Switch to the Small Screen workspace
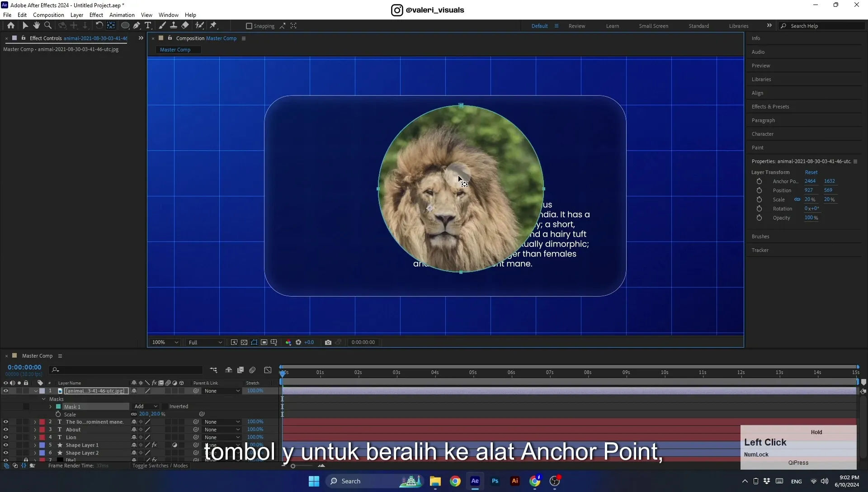The height and width of the screenshot is (492, 868). pyautogui.click(x=653, y=26)
